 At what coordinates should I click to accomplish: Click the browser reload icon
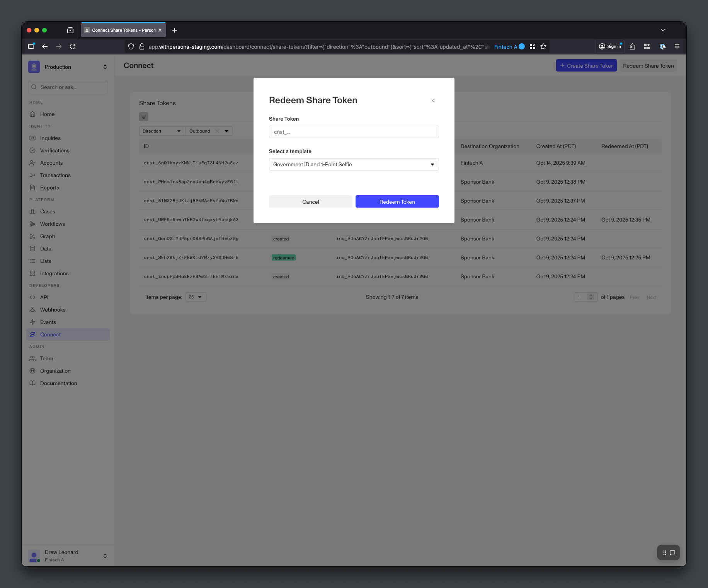73,46
